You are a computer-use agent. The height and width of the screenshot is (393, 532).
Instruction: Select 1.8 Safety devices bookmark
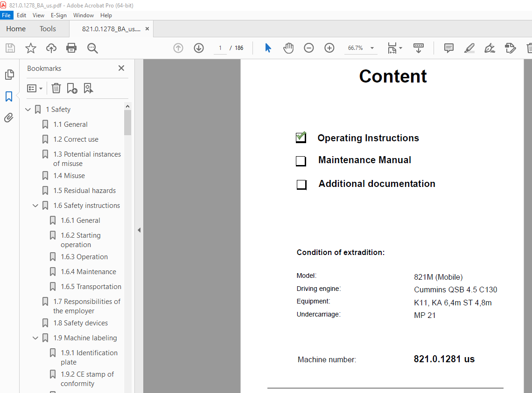coord(80,323)
